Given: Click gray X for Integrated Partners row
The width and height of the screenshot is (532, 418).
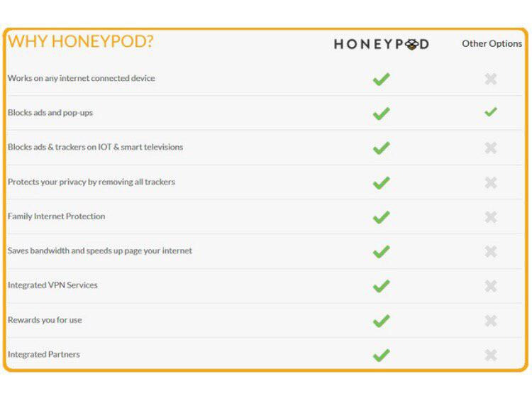Looking at the screenshot, I should tap(491, 355).
